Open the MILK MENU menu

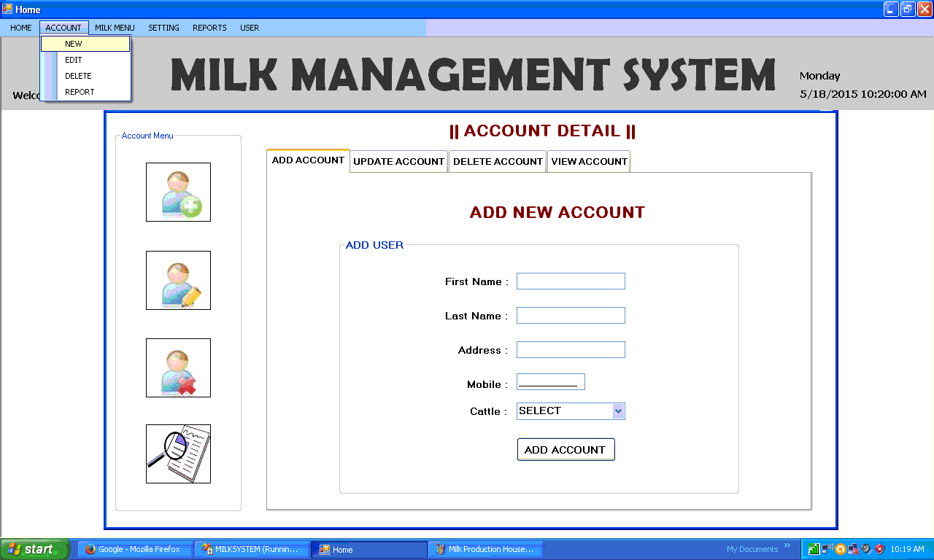(x=115, y=28)
